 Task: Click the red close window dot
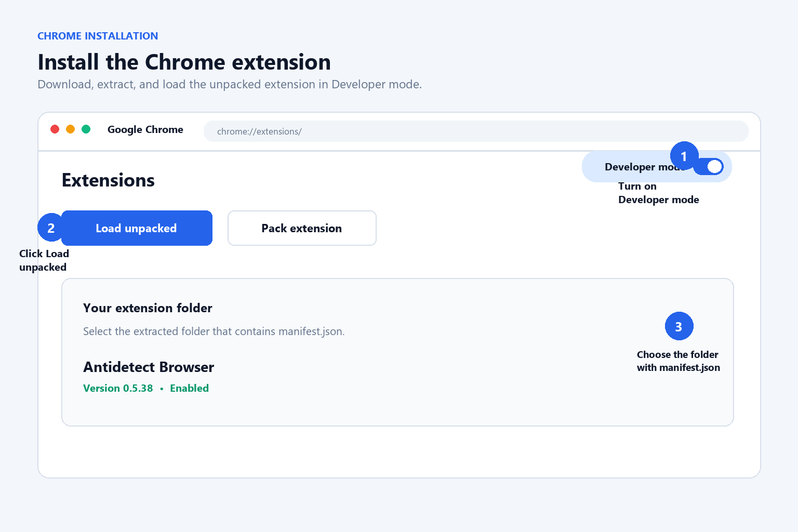pos(55,129)
